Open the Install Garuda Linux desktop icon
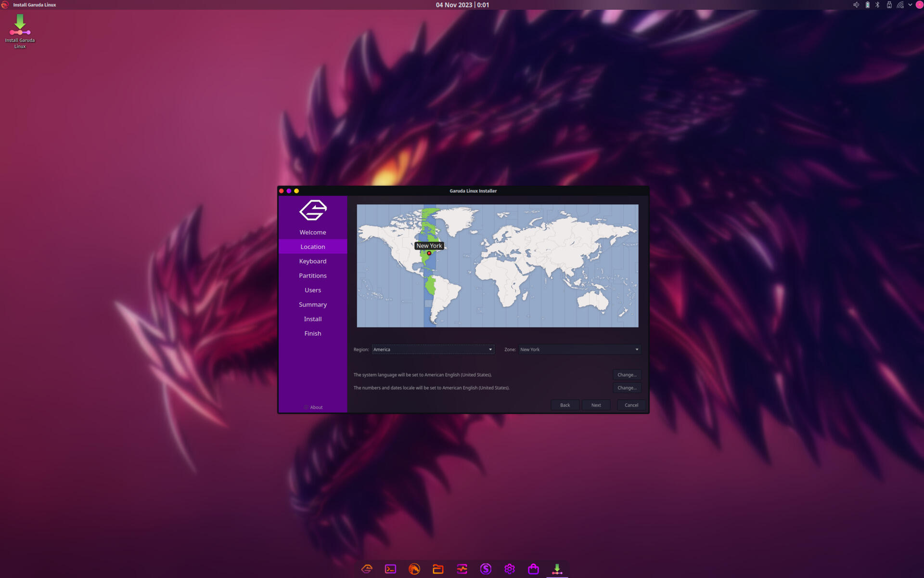 [x=20, y=31]
